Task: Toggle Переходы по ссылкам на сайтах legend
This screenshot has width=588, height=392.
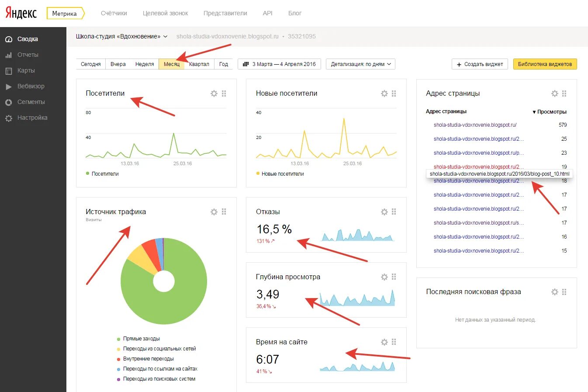Action: (157, 369)
